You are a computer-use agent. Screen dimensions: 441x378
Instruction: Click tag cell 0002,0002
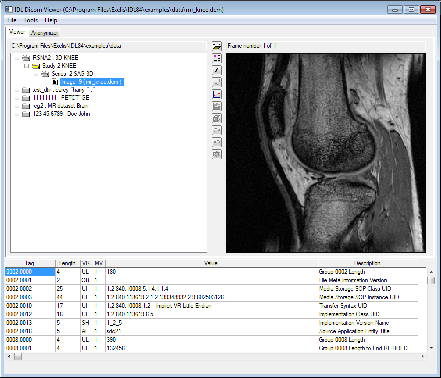(x=30, y=289)
